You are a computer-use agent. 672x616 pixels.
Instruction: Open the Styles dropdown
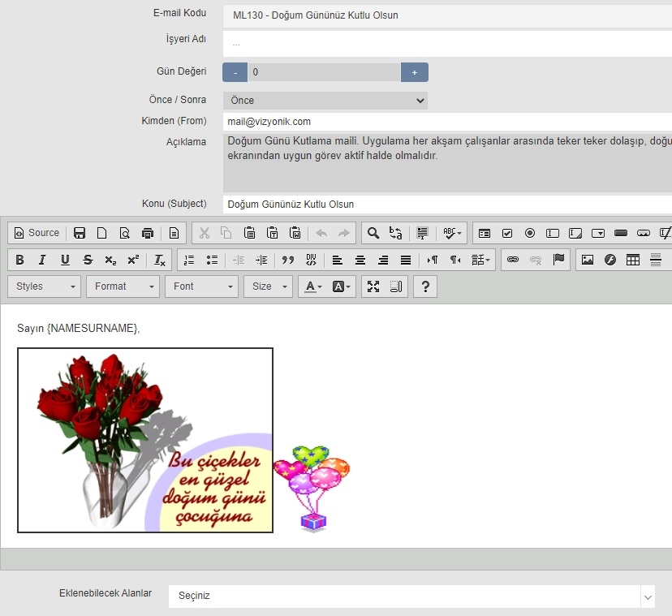click(x=44, y=286)
